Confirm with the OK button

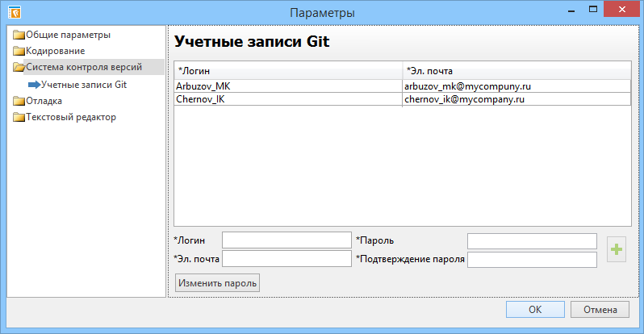(x=534, y=310)
